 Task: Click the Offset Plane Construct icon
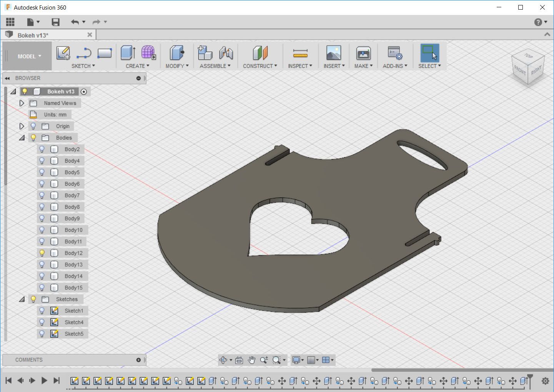[260, 53]
